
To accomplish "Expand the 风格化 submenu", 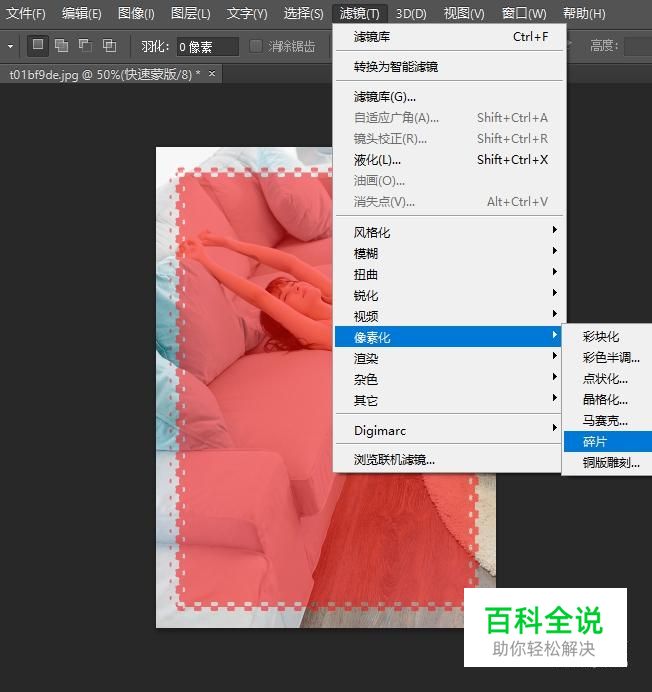I will click(450, 232).
